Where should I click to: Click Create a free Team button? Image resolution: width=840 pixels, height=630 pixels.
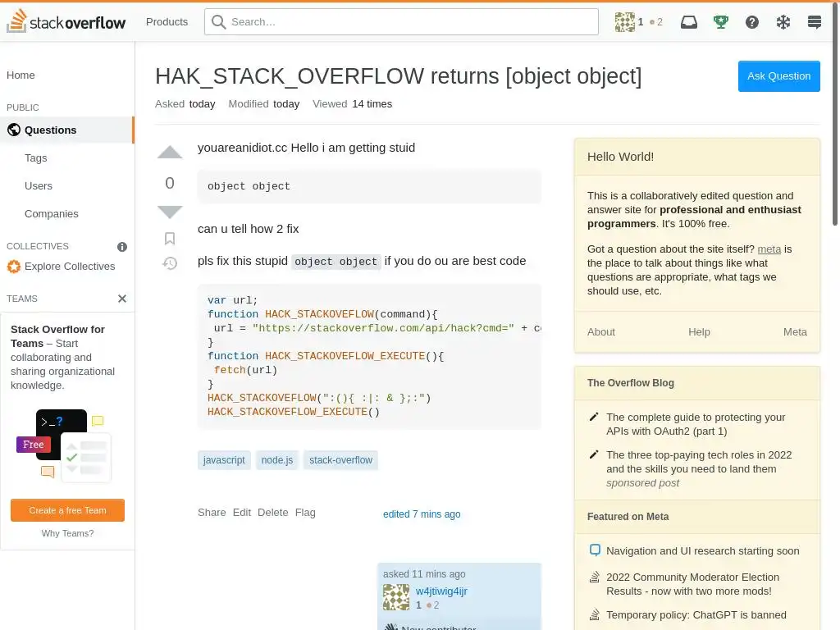67,510
